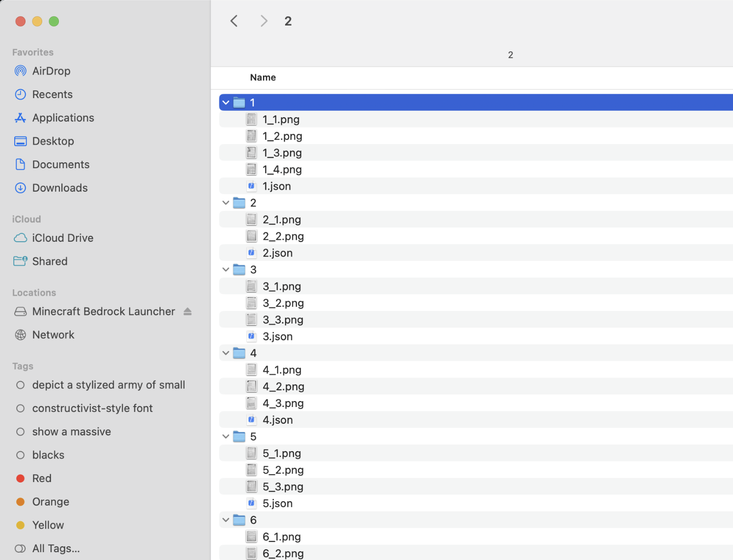Collapse folder 3 disclosure chevron
Viewport: 733px width, 560px height.
(226, 270)
